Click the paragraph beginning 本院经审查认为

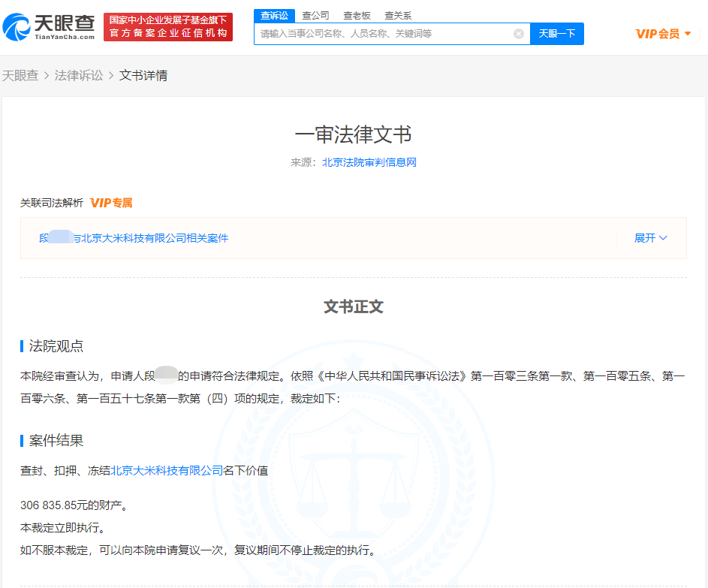click(x=353, y=387)
